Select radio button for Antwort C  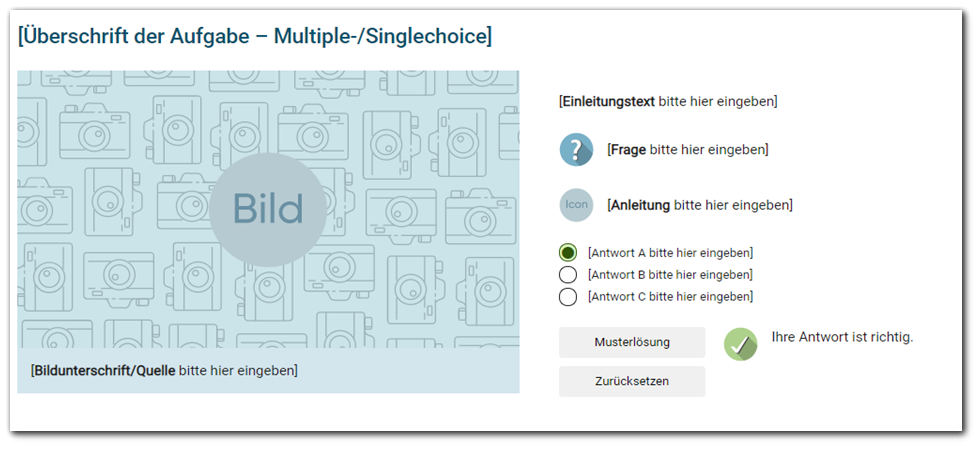568,296
